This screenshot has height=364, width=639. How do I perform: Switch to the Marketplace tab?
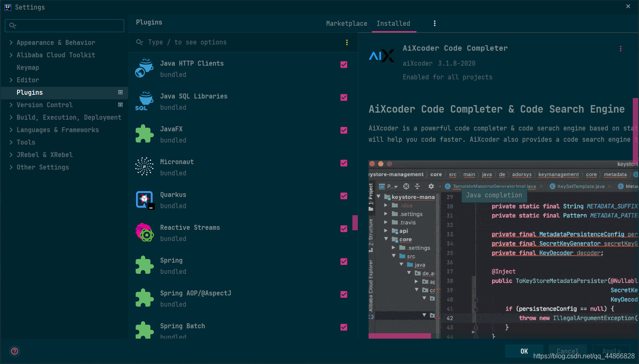[347, 23]
